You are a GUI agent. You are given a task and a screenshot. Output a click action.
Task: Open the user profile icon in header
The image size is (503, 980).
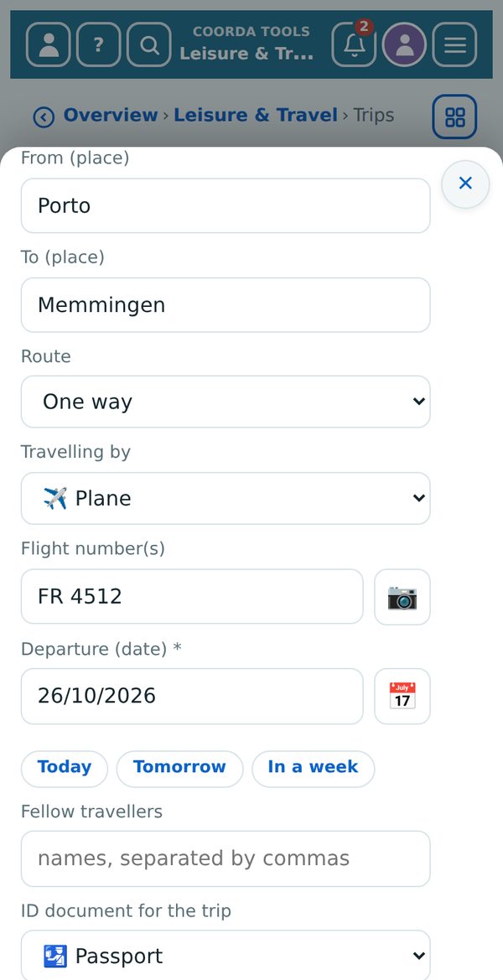point(48,44)
